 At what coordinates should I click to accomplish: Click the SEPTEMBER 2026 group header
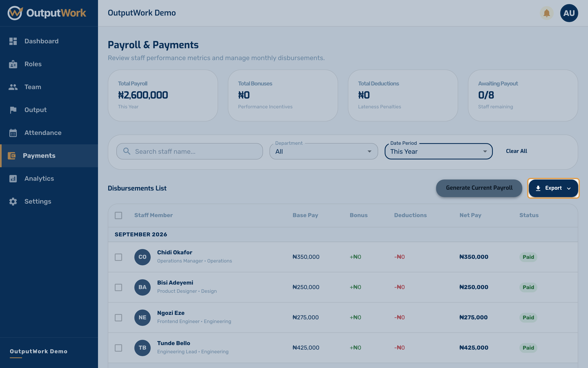click(343, 235)
